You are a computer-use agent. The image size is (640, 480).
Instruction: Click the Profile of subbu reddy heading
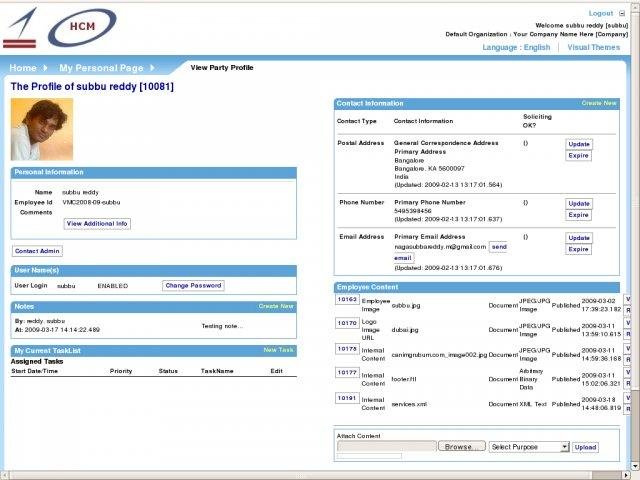[92, 87]
